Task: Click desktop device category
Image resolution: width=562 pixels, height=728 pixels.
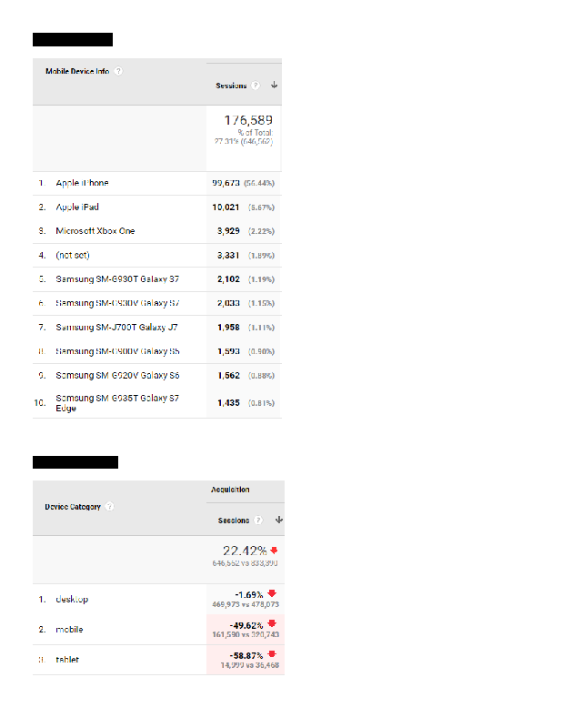Action: coord(72,600)
